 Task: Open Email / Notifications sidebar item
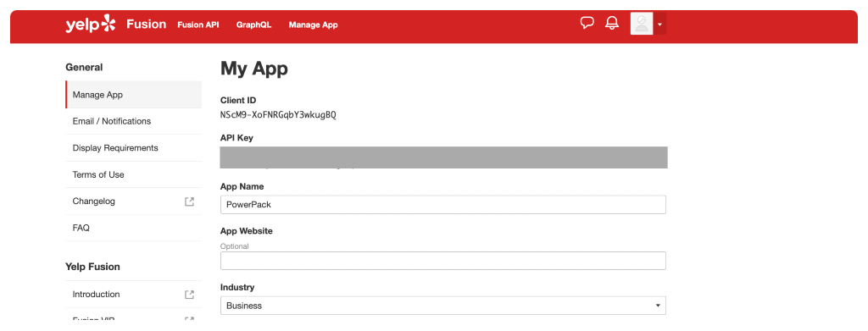[133, 121]
